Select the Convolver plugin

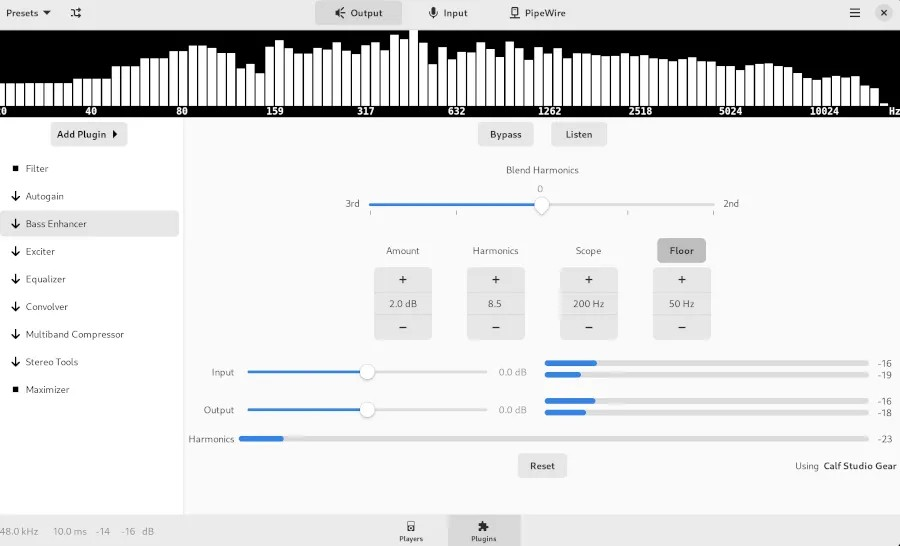90,307
